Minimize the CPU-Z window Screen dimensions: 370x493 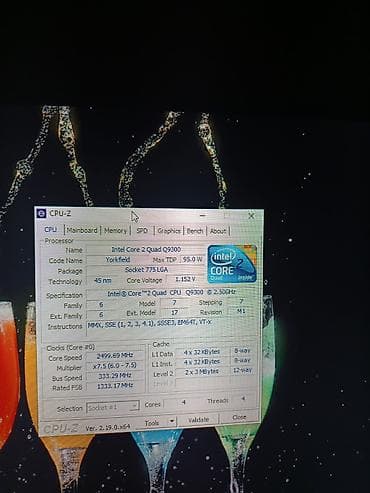[203, 215]
